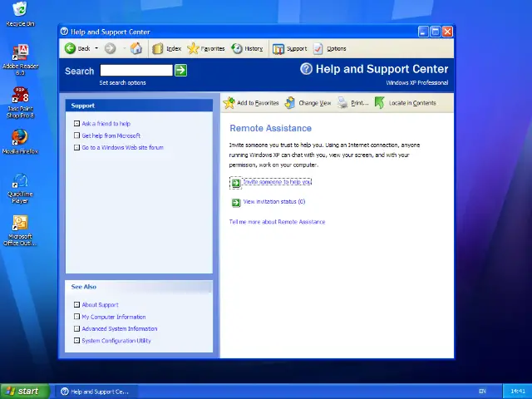This screenshot has width=532, height=399.
Task: Open the Back history dropdown arrow
Action: point(96,48)
